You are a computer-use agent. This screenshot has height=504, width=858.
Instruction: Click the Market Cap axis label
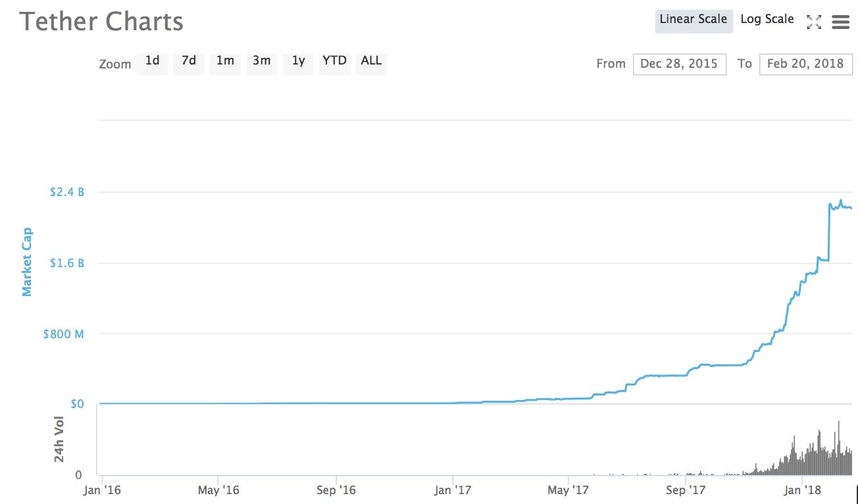(x=27, y=262)
